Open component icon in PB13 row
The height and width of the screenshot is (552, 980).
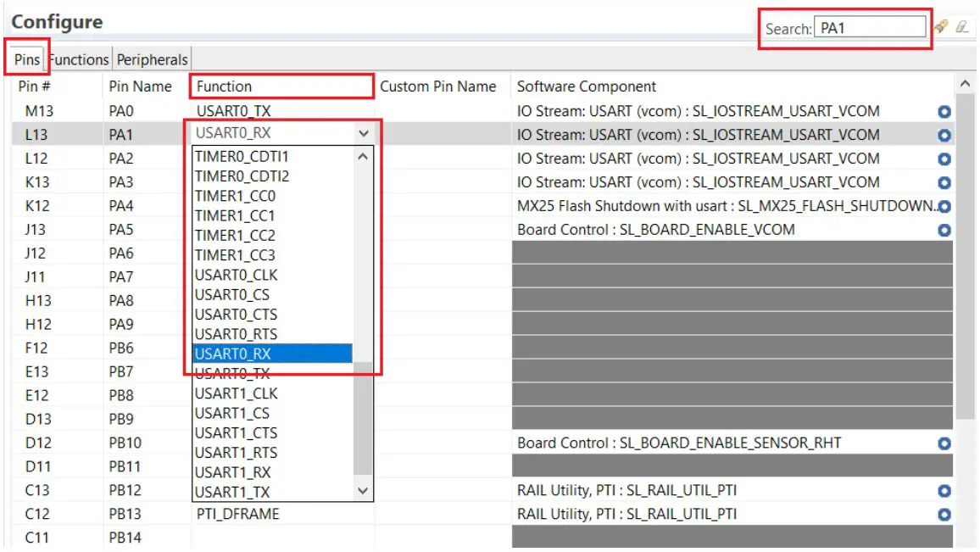tap(944, 515)
